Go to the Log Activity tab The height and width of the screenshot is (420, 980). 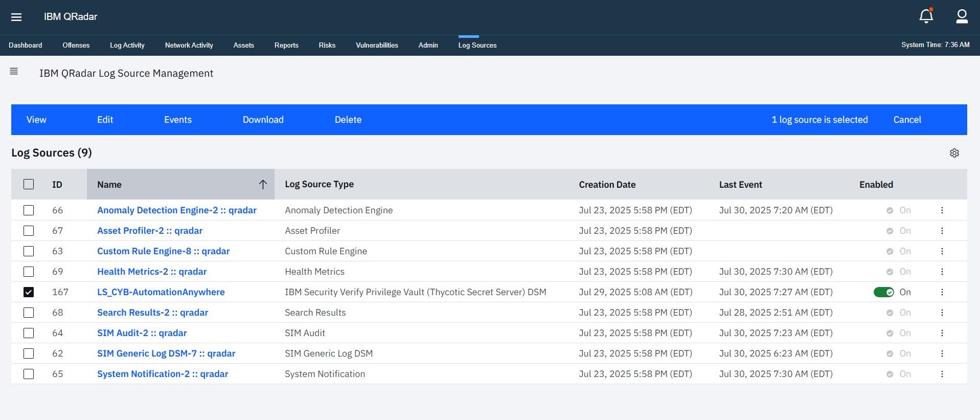127,45
